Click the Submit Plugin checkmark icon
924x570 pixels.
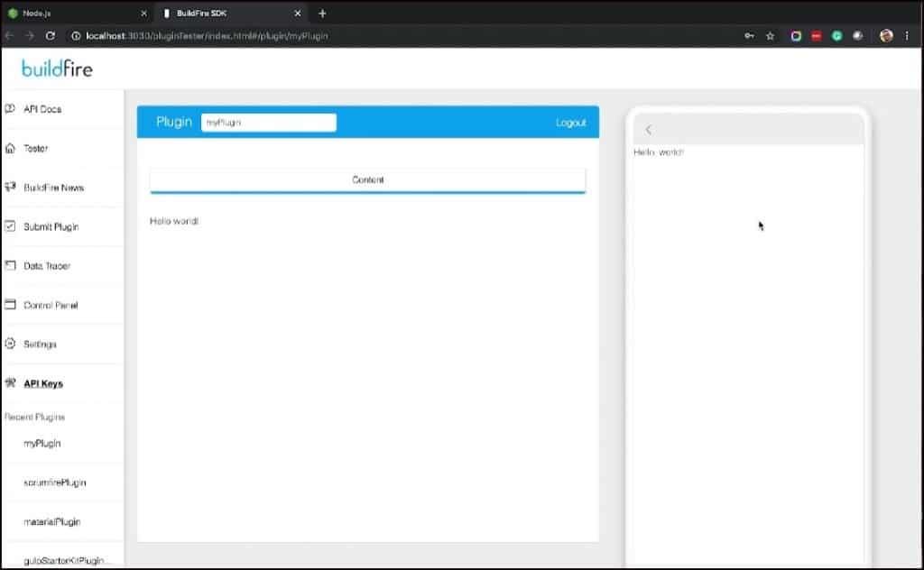10,226
